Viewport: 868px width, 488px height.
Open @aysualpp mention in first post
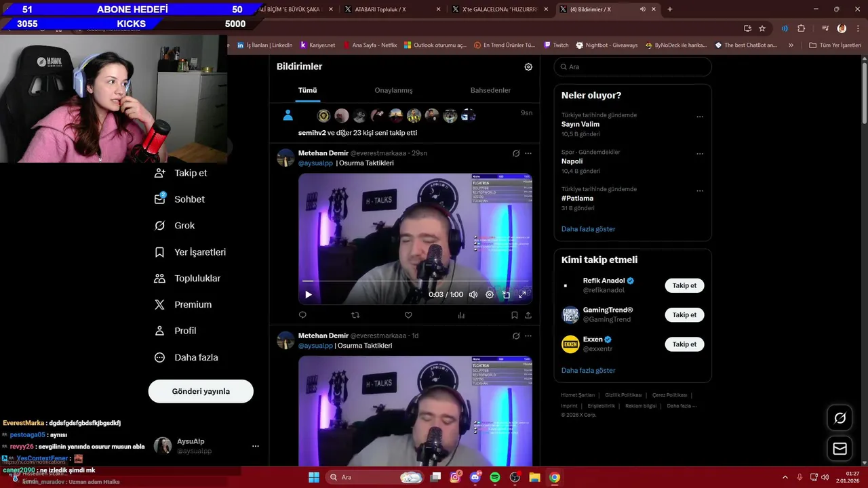[315, 163]
